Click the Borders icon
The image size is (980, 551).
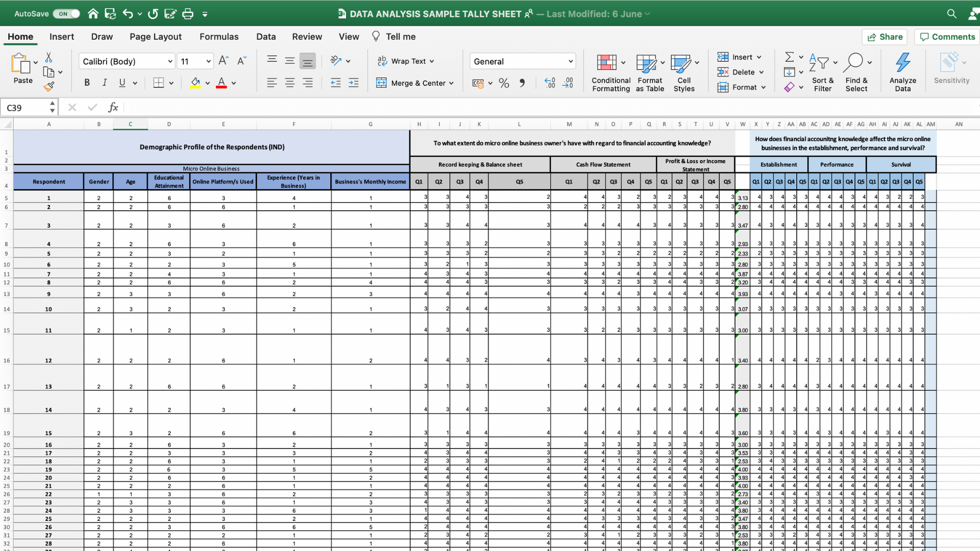(x=159, y=83)
